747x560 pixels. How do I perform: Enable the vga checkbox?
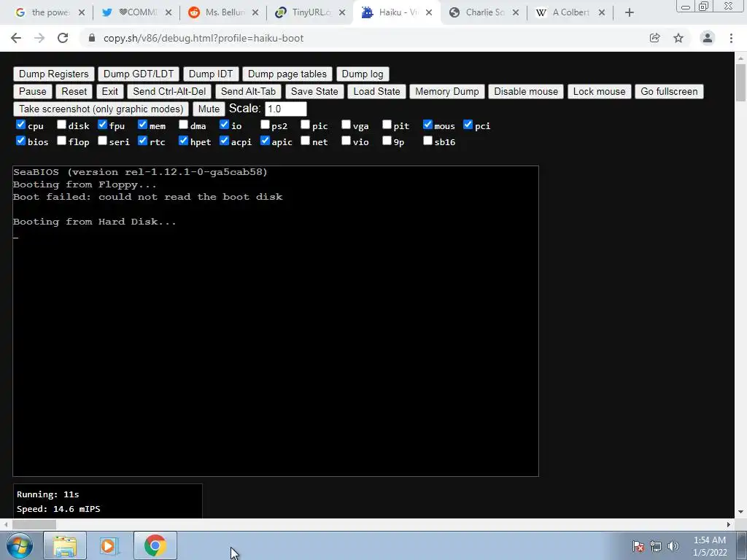347,125
